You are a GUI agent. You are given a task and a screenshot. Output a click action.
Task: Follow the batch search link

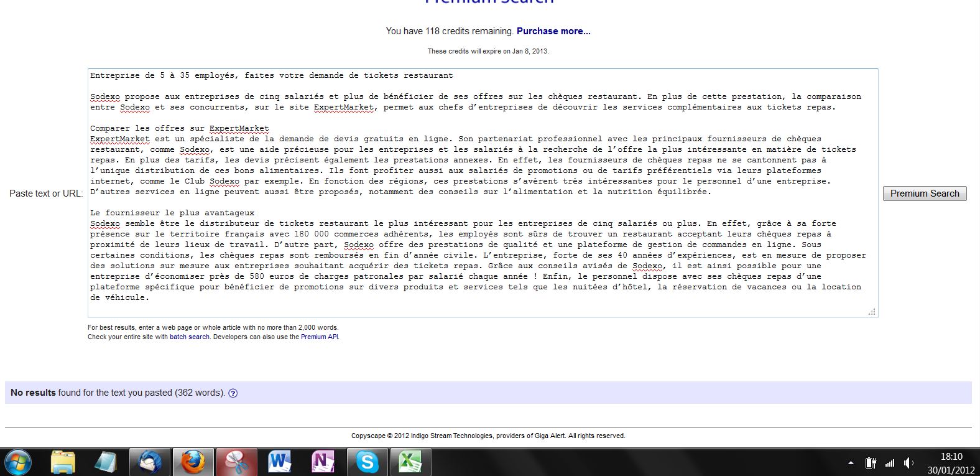coord(190,337)
